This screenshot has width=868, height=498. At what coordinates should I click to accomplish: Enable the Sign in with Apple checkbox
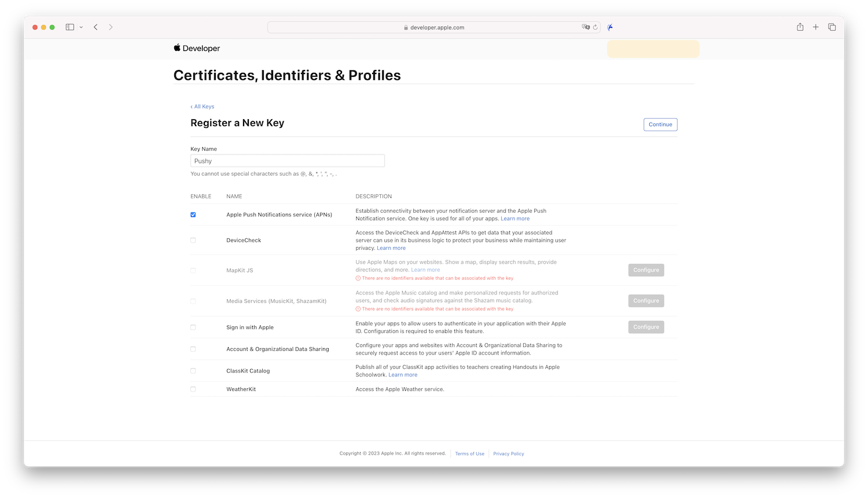193,327
